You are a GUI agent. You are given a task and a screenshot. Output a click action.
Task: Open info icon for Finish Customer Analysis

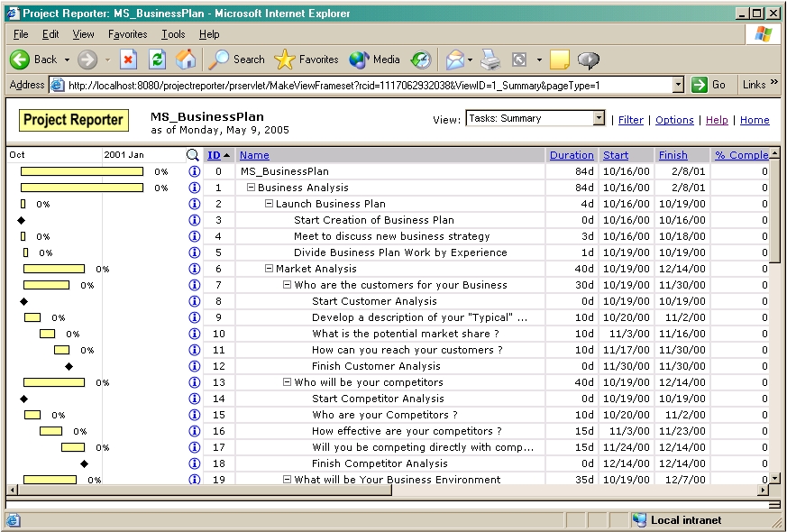[194, 366]
